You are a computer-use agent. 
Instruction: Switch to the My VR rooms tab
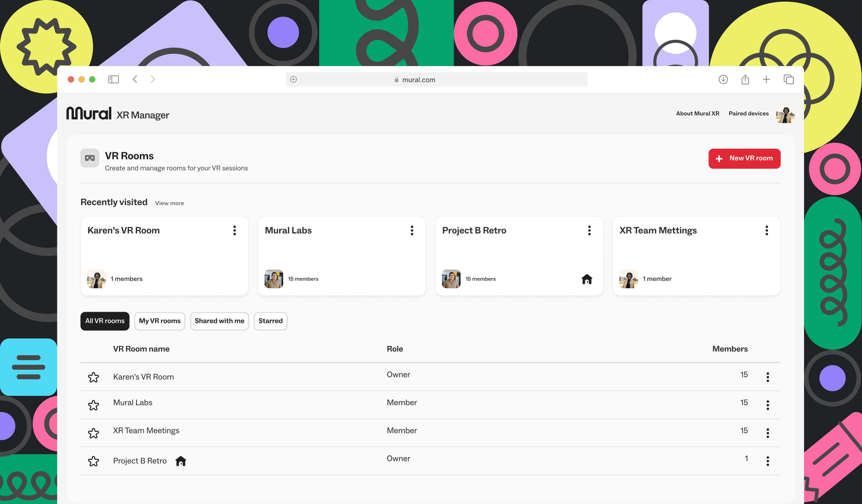click(x=160, y=321)
